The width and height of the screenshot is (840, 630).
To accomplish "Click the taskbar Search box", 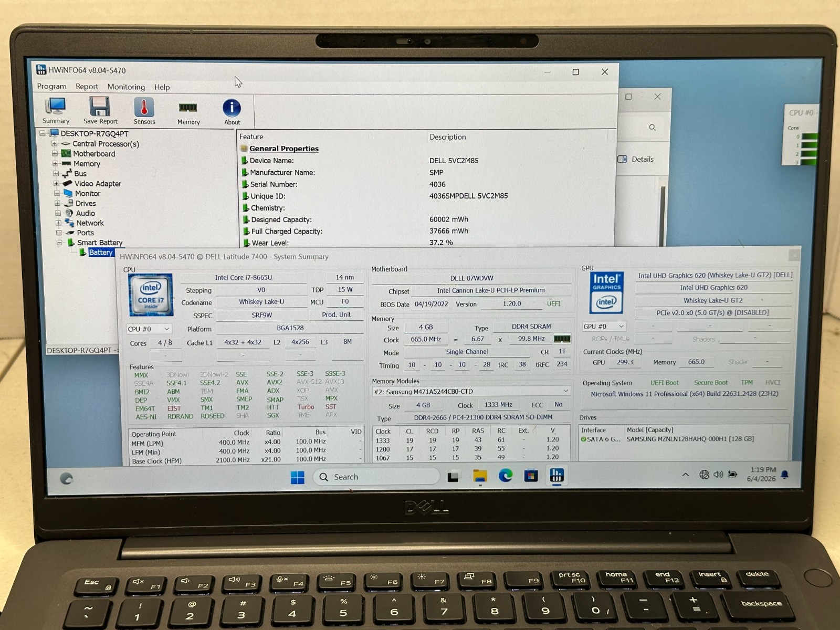I will pyautogui.click(x=376, y=477).
